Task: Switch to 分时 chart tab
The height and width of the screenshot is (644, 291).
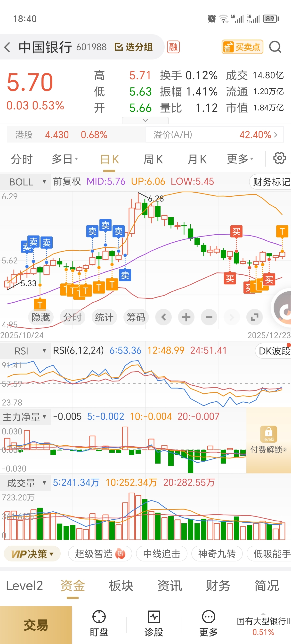Action: 22,159
